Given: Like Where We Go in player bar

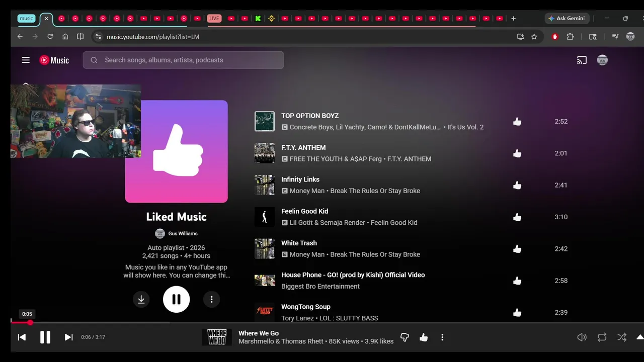Looking at the screenshot, I should (424, 337).
